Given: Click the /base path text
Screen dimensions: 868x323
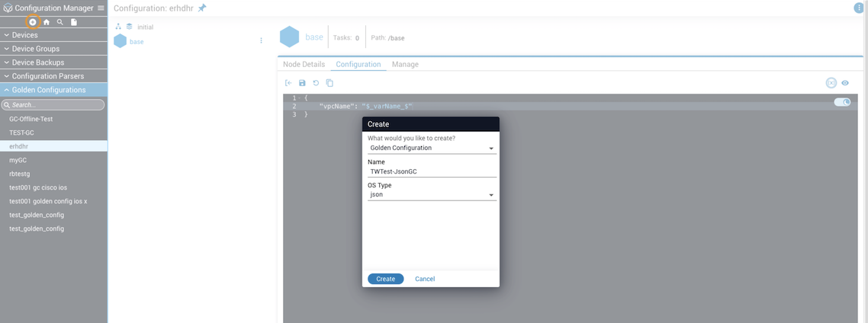Looking at the screenshot, I should [x=397, y=38].
